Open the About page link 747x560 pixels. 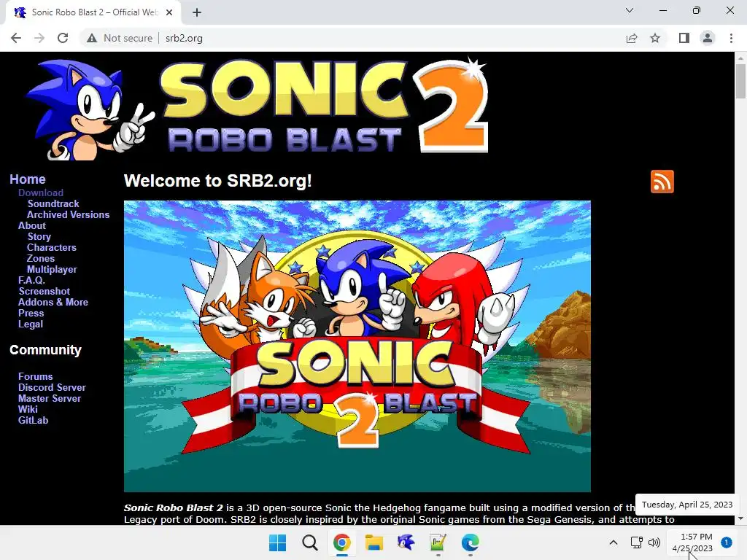coord(32,225)
